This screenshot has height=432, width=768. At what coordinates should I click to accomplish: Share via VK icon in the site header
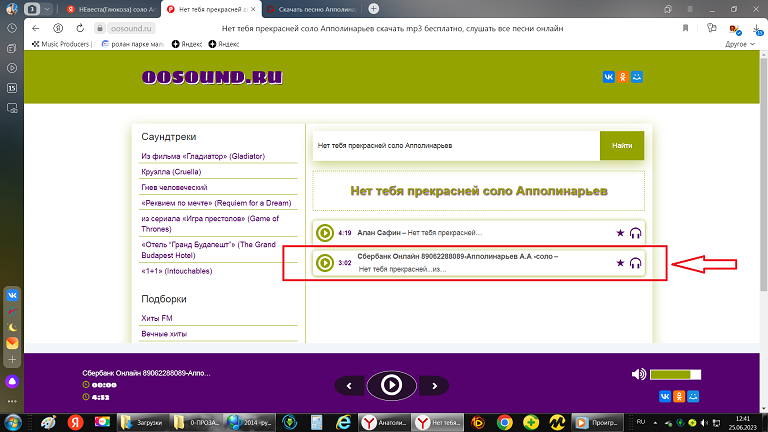(x=608, y=77)
